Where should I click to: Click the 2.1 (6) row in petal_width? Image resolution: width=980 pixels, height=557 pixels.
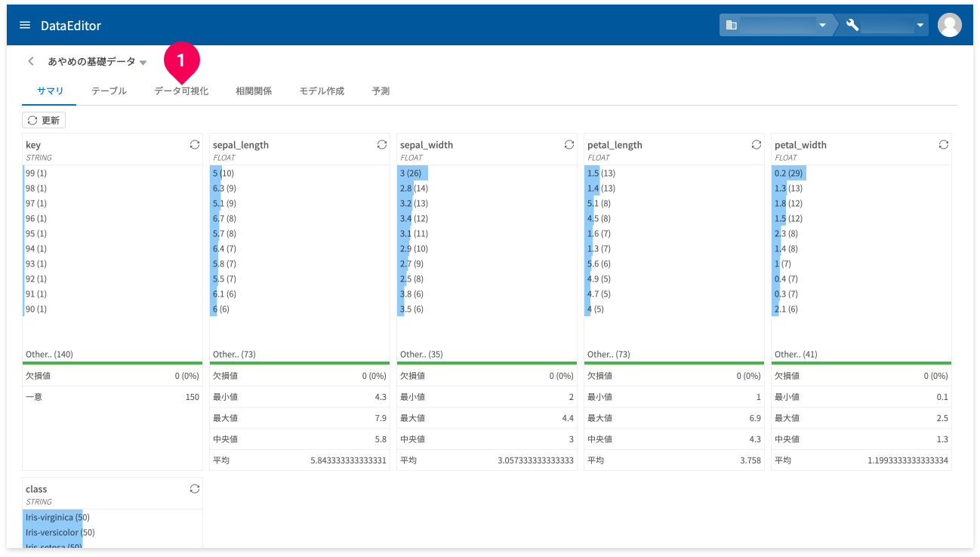(861, 309)
